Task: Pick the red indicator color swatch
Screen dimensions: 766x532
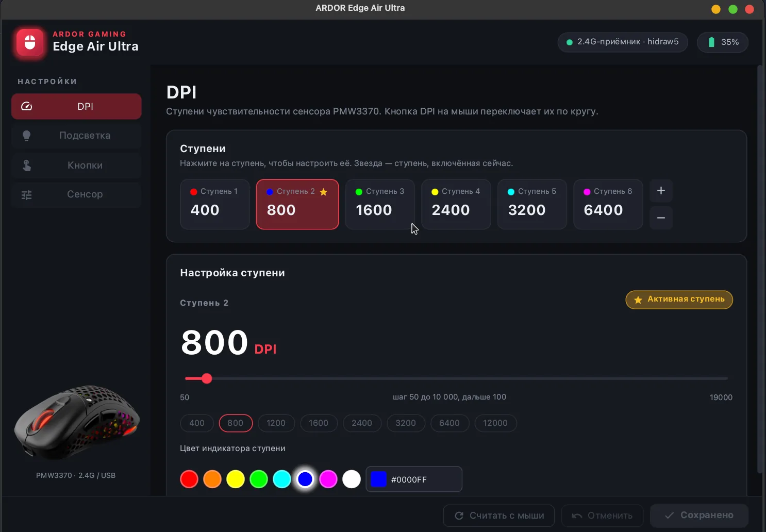Action: coord(189,479)
